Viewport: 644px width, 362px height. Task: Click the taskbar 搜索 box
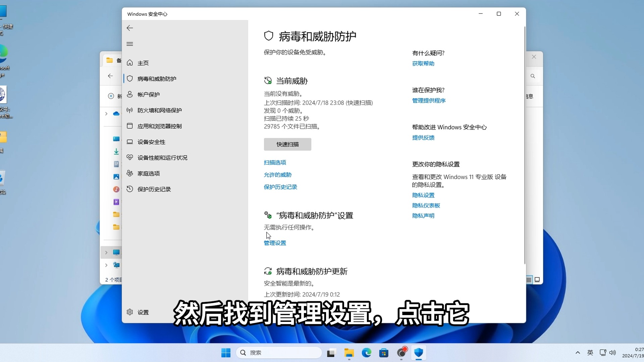[x=279, y=353]
